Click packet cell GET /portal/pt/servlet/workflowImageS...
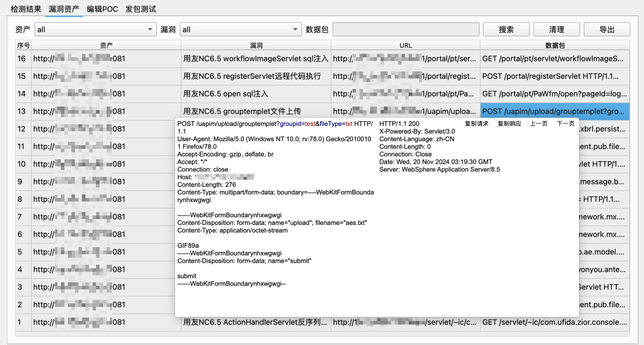 tap(555, 59)
